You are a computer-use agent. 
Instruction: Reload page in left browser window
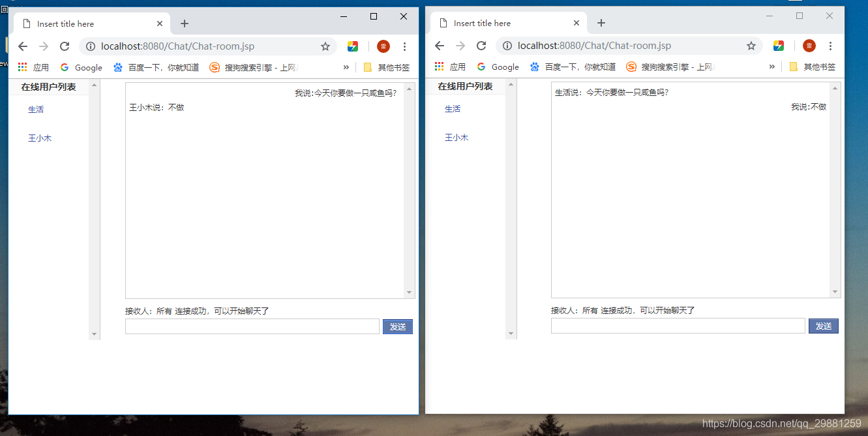tap(65, 46)
